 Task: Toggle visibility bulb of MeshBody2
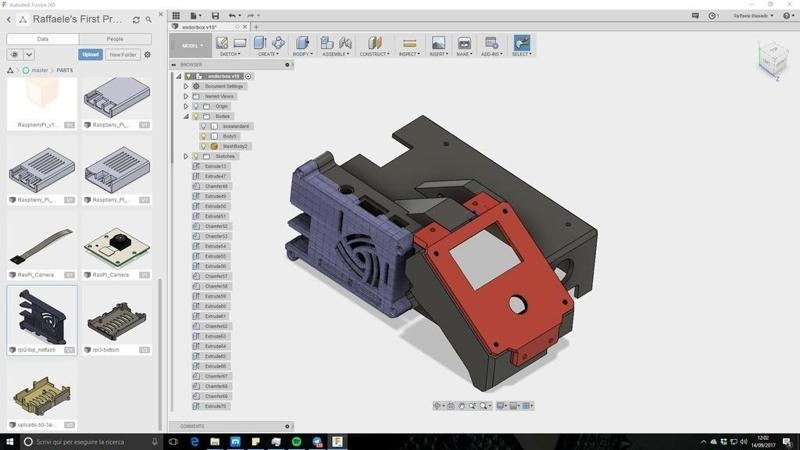pos(204,146)
